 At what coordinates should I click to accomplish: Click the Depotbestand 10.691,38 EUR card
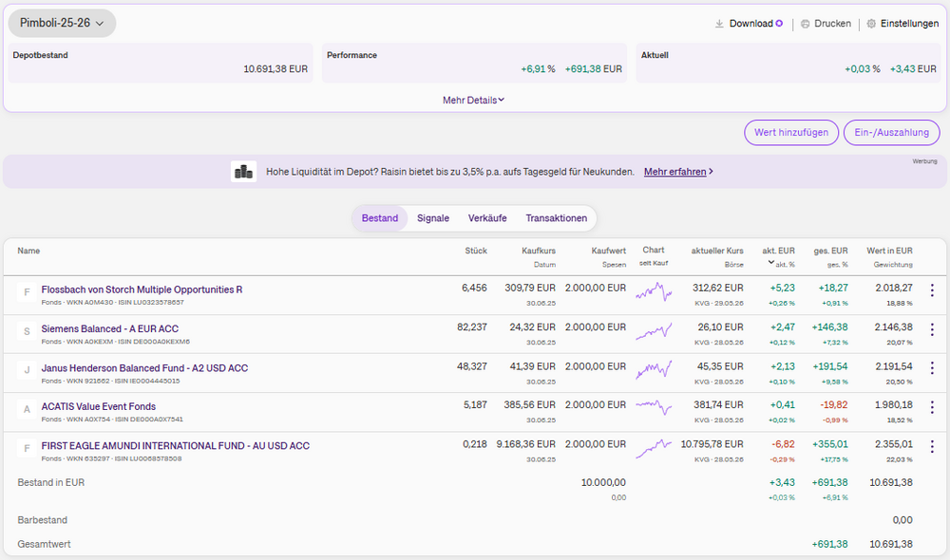click(161, 63)
